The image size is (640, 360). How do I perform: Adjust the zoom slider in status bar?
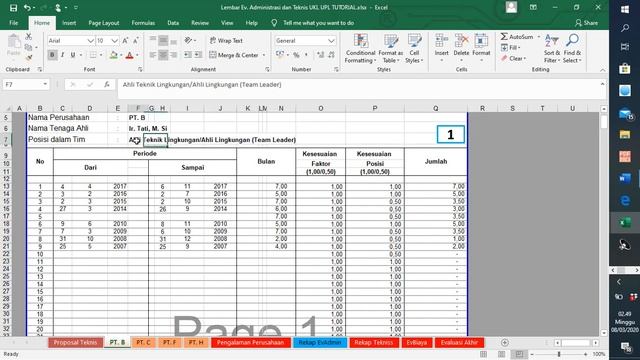[558, 354]
